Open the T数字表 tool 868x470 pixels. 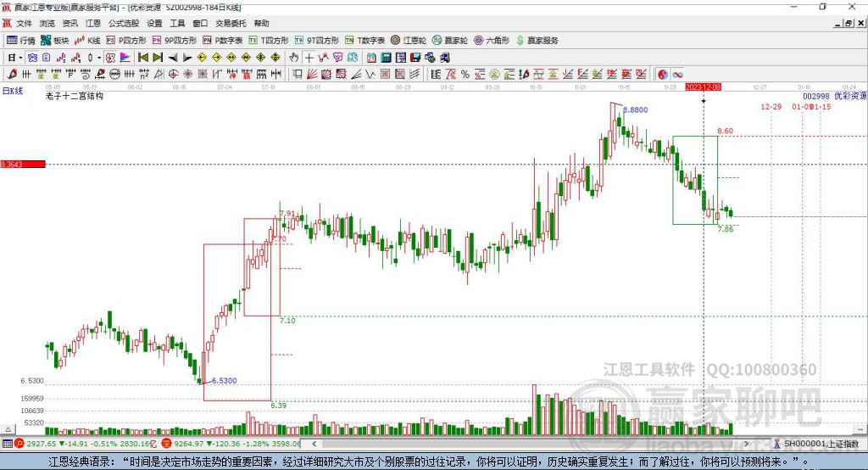click(x=364, y=41)
